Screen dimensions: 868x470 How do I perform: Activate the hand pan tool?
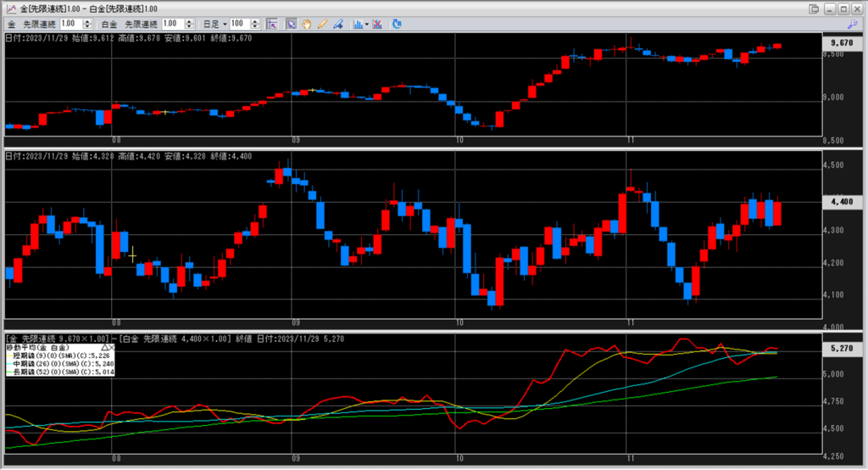(x=306, y=24)
